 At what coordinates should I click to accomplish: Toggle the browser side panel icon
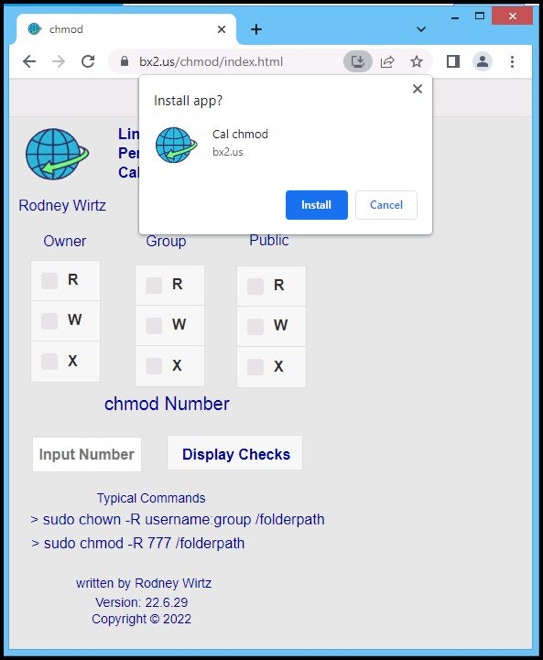click(x=453, y=62)
